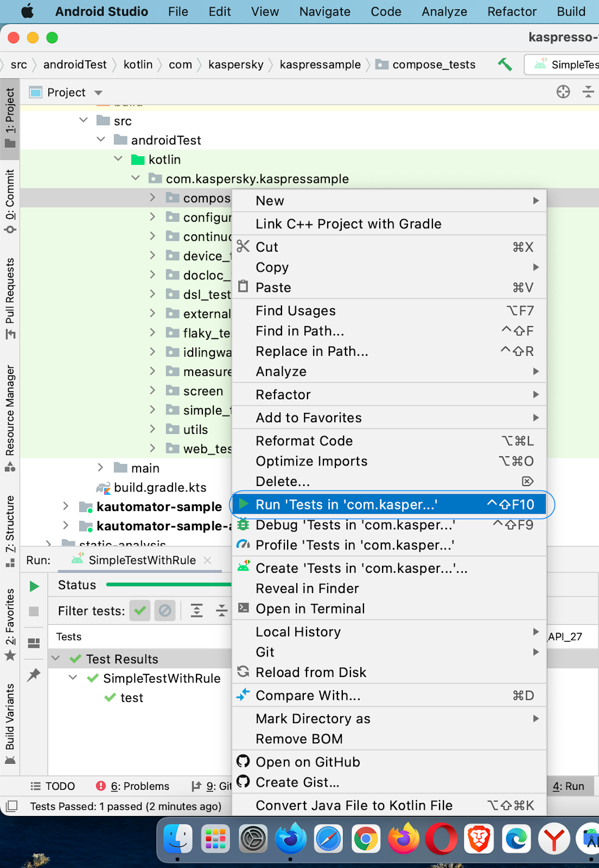Viewport: 599px width, 868px height.
Task: Select Profile 'Tests in com.kasper...'
Action: tap(389, 545)
